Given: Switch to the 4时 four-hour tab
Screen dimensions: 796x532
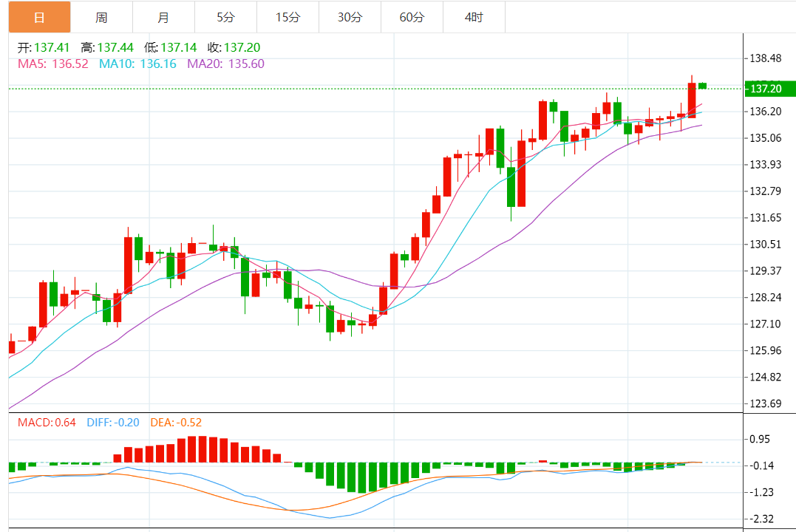Looking at the screenshot, I should pos(474,17).
